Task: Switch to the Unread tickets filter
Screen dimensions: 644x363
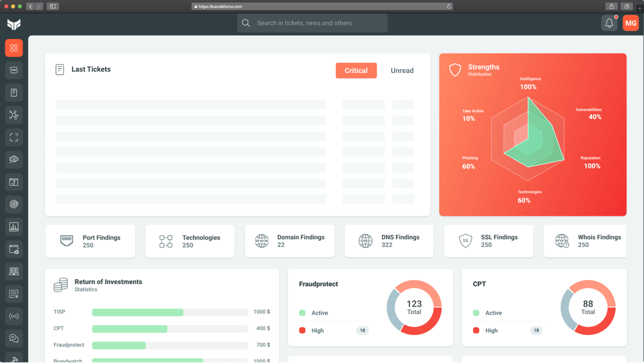Action: point(402,70)
